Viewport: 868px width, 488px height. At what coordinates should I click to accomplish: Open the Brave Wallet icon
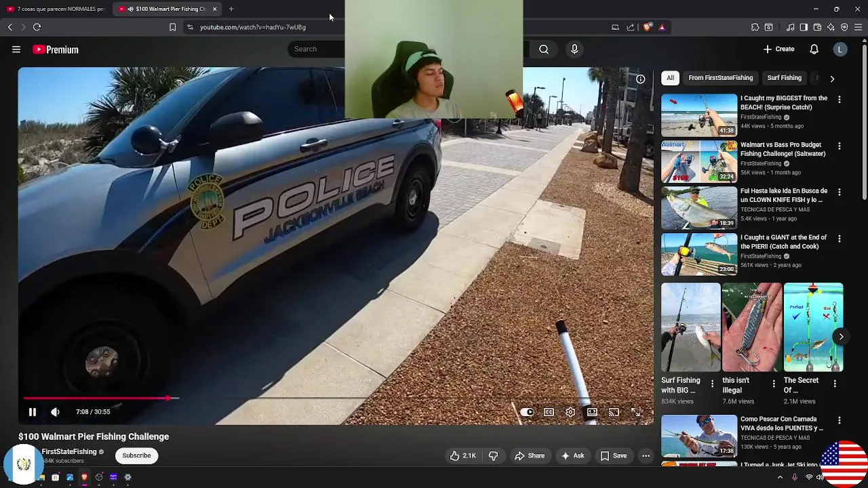pyautogui.click(x=817, y=27)
